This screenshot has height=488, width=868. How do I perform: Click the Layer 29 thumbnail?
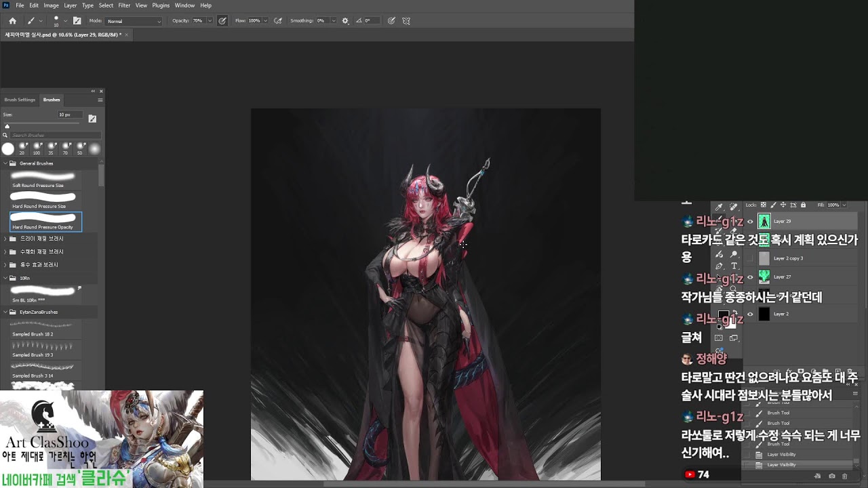[x=764, y=222]
